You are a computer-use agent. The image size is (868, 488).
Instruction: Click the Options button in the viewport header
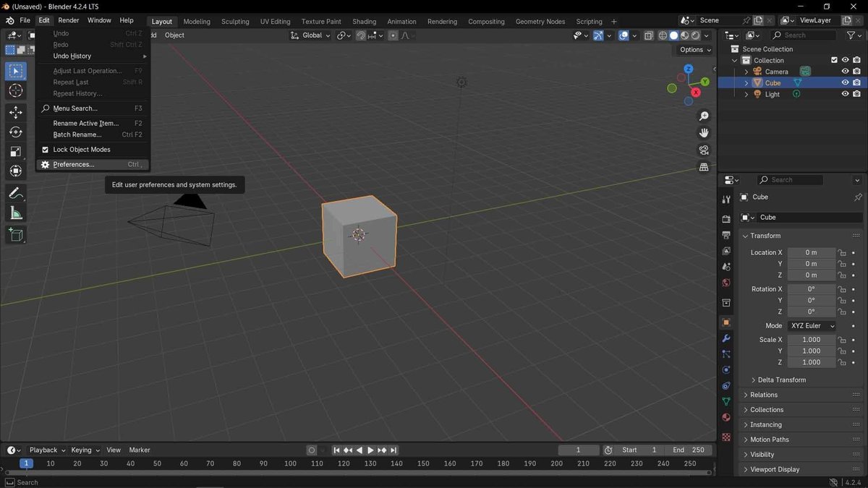pyautogui.click(x=692, y=49)
